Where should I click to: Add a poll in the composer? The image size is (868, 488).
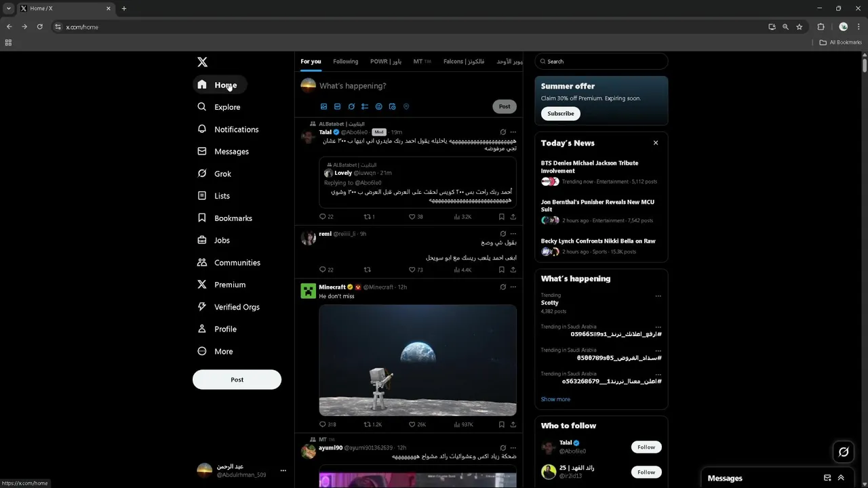[x=365, y=106]
